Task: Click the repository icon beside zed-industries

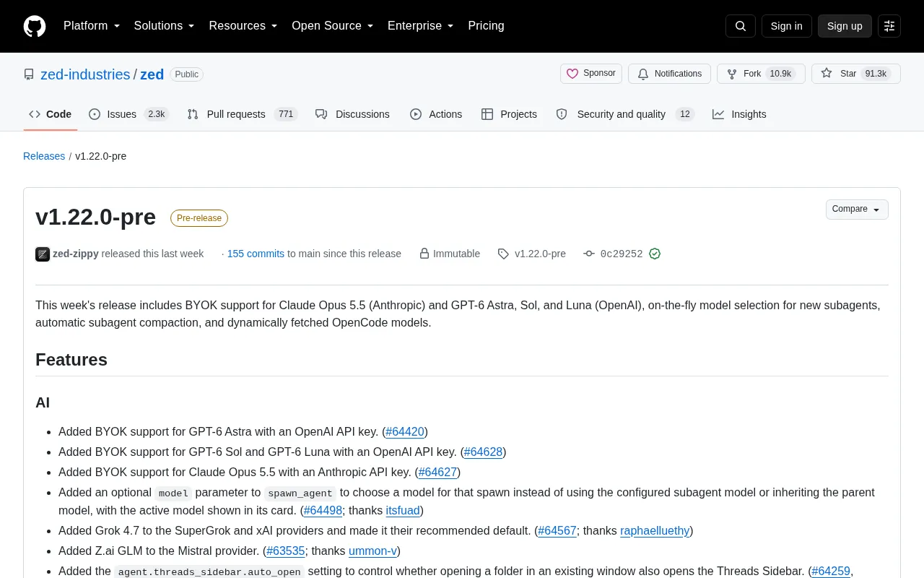Action: tap(29, 74)
